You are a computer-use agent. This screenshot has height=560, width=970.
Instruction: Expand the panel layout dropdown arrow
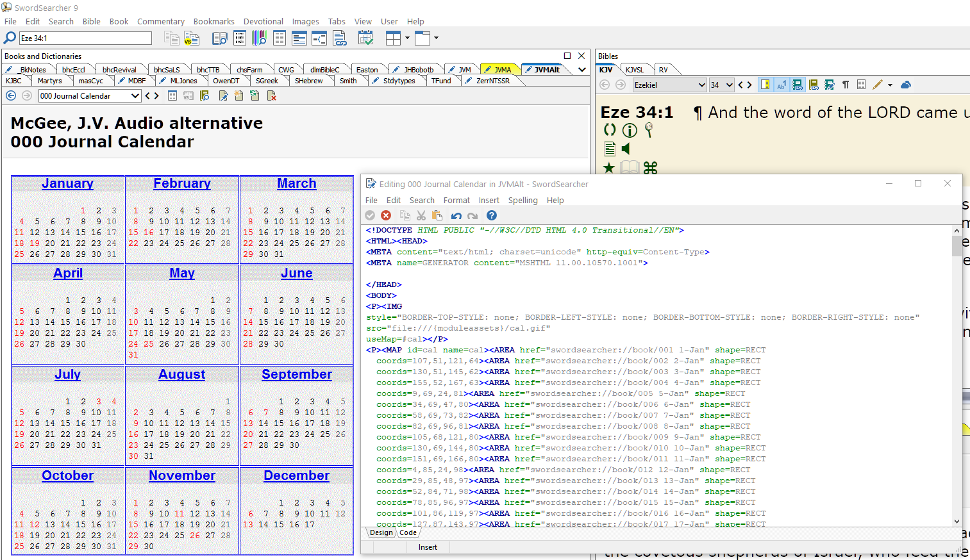point(407,38)
